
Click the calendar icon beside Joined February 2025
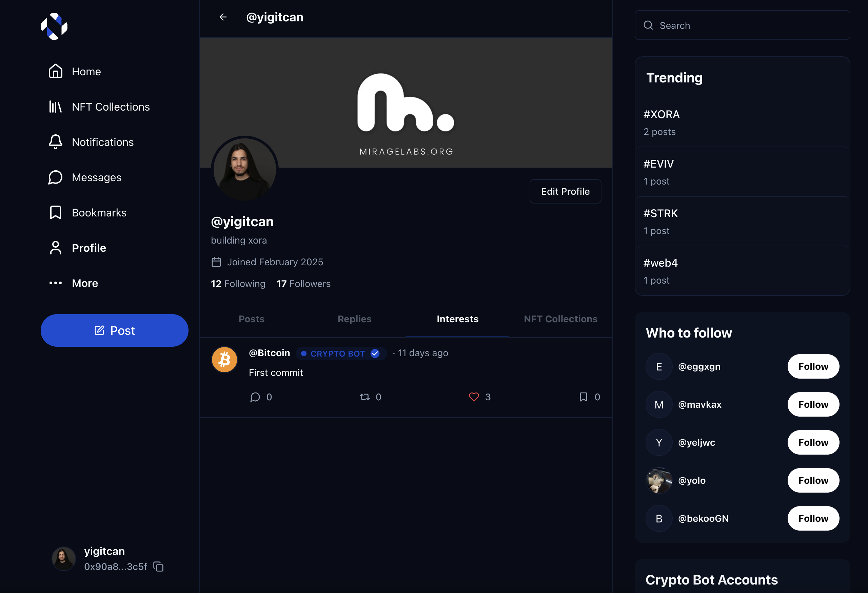coord(216,262)
